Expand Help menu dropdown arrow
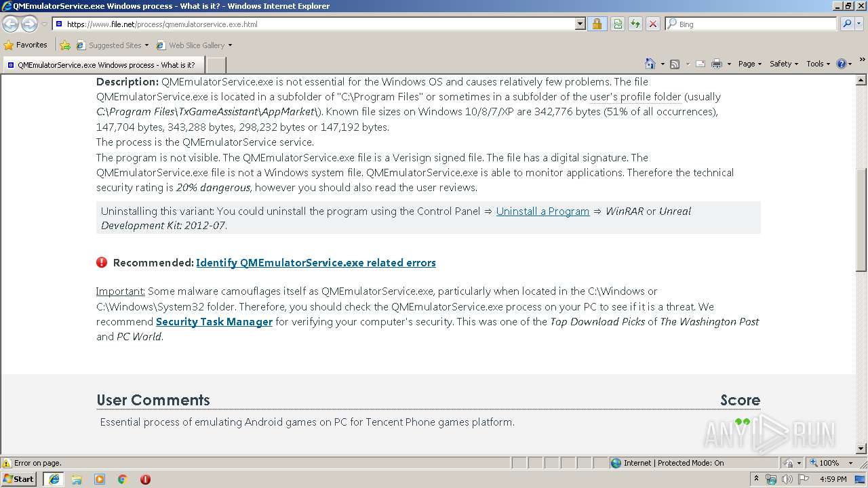The image size is (868, 488). coord(850,64)
